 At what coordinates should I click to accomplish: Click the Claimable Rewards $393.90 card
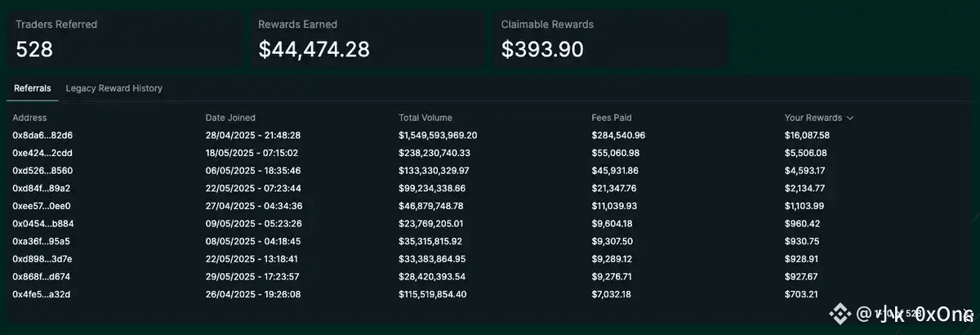611,40
